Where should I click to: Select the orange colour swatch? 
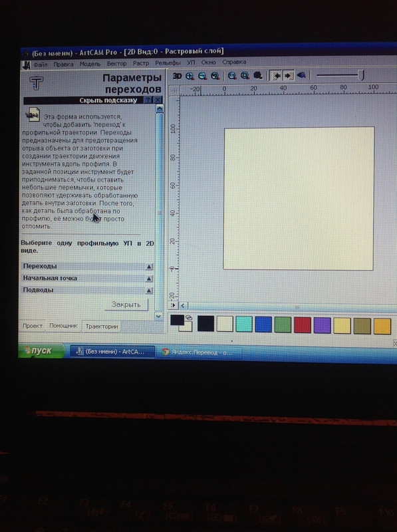coord(382,327)
